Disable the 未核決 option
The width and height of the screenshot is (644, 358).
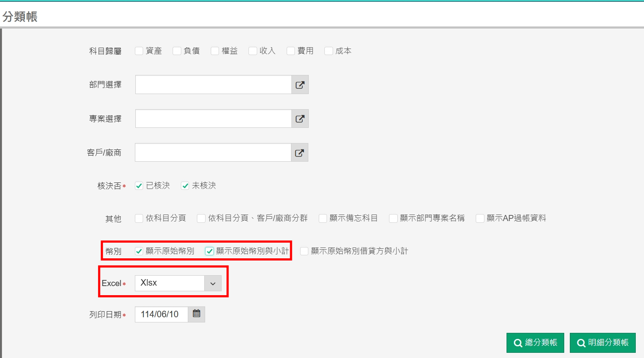(x=185, y=186)
